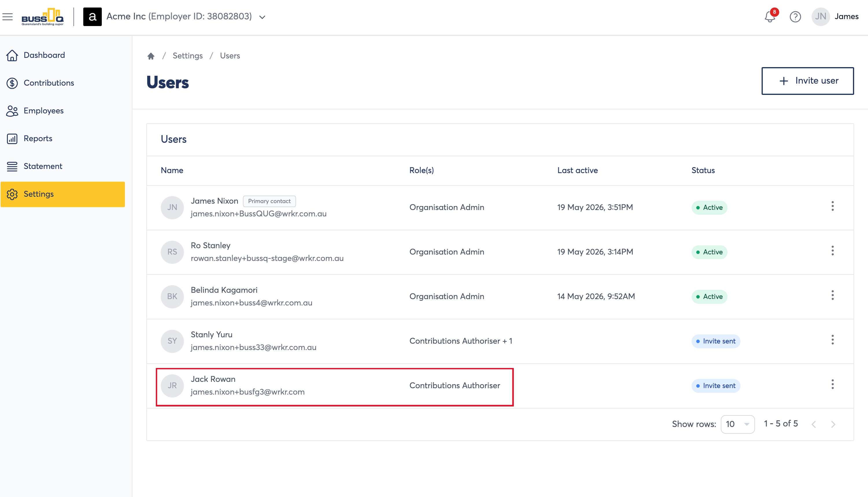This screenshot has width=868, height=497.
Task: Click email james.nixon+buss33@wrkr.com.au
Action: coord(253,347)
